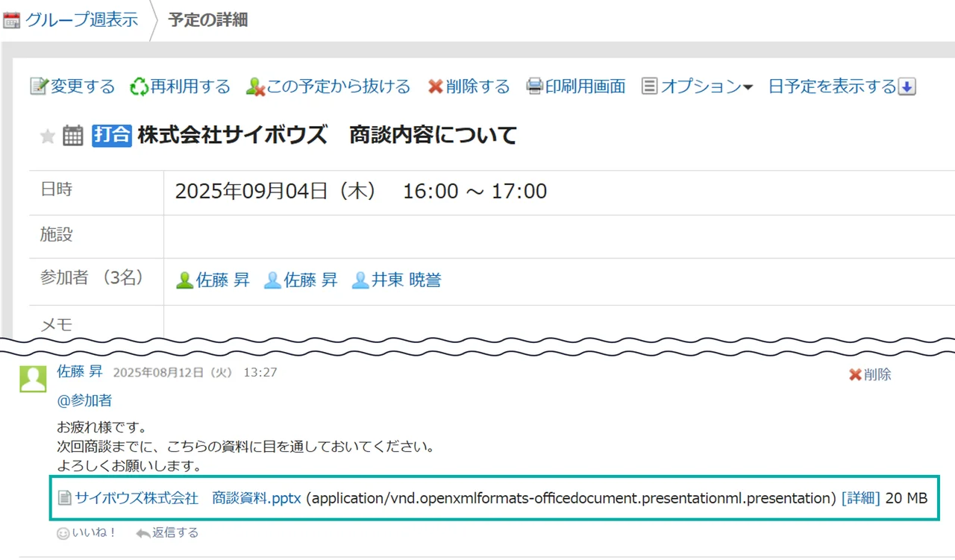955x560 pixels.
Task: Open the first attendee 佐藤 昇 with green icon
Action: click(x=223, y=280)
